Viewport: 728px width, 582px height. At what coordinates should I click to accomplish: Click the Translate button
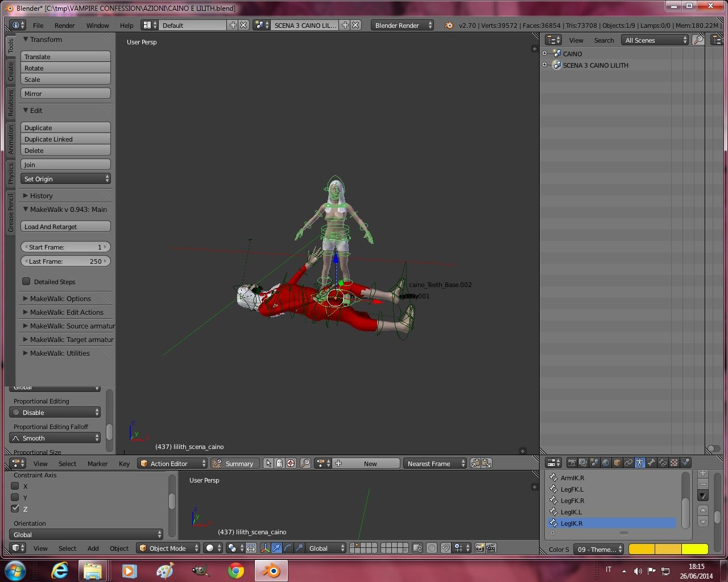pos(66,56)
